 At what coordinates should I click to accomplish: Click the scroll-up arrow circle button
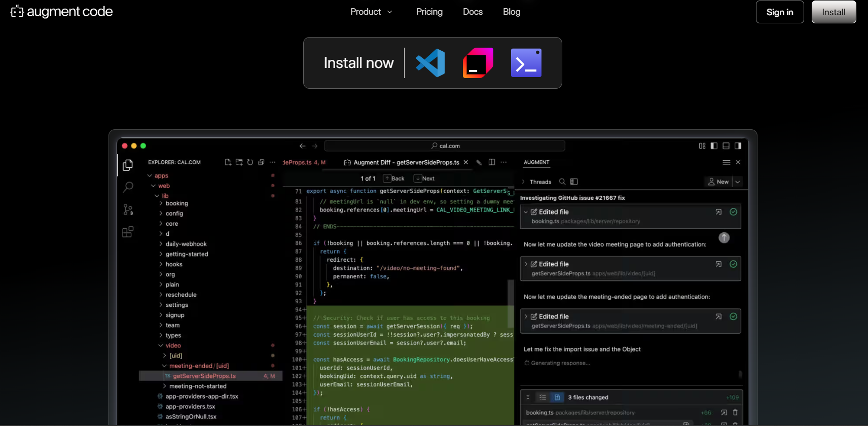click(x=724, y=237)
